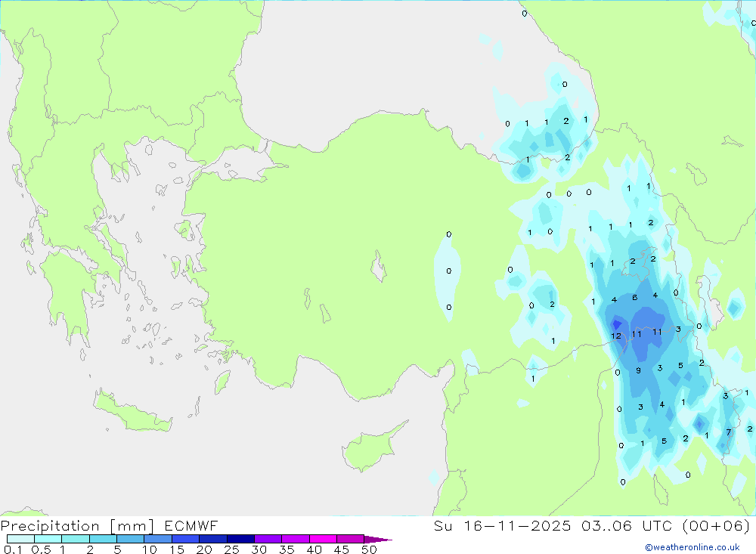Click the '35' legend scale label
Viewport: 756px width, 554px height.
(x=287, y=549)
